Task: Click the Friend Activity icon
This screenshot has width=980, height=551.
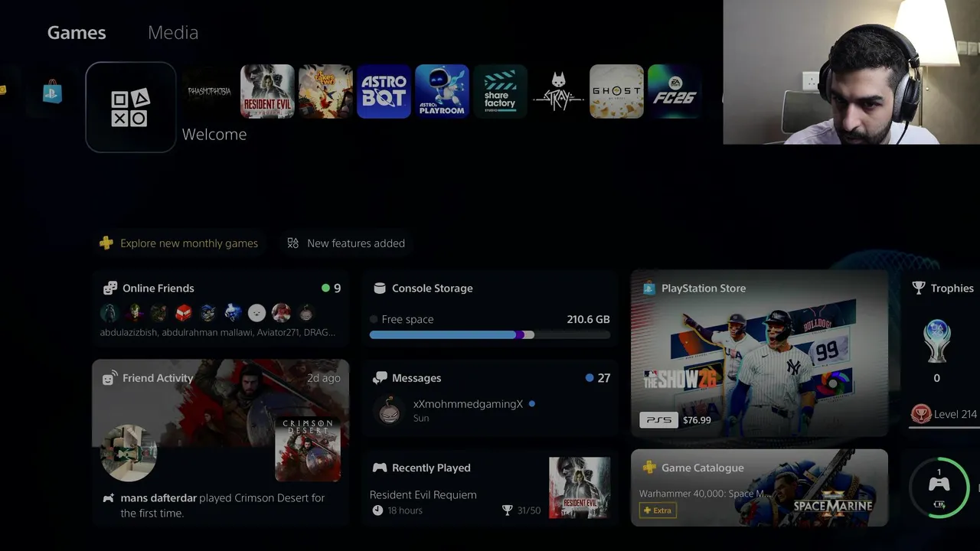Action: point(109,378)
